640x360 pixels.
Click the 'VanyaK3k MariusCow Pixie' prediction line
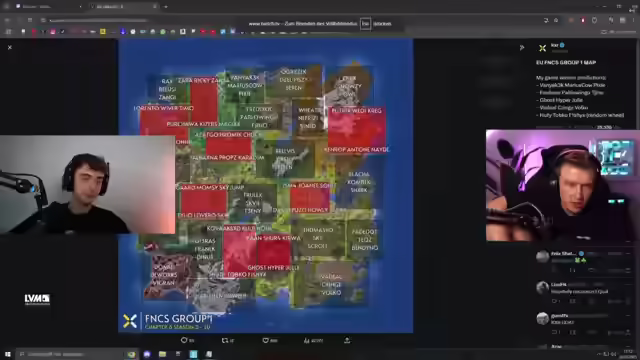[x=572, y=85]
